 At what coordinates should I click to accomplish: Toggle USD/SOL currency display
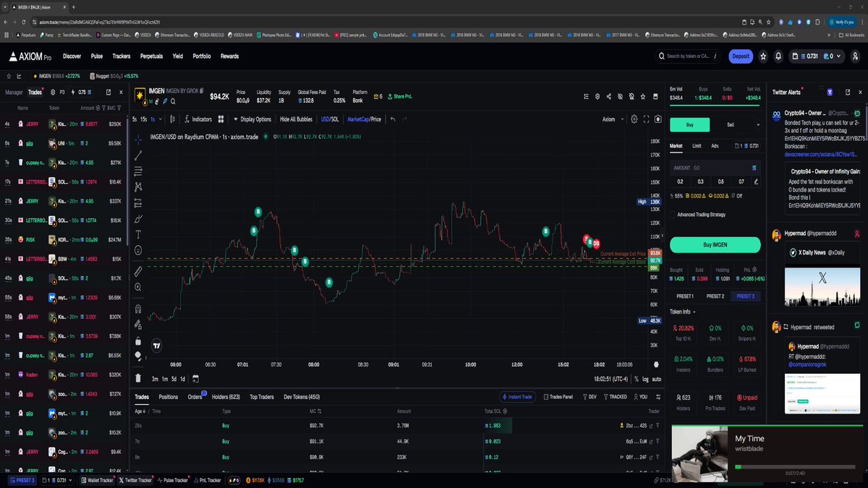coord(330,119)
